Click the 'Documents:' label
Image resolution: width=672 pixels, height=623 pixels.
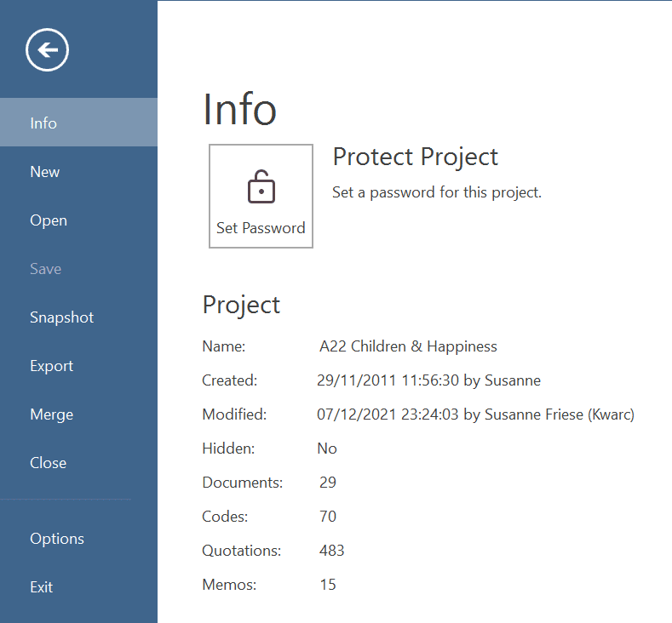click(243, 482)
